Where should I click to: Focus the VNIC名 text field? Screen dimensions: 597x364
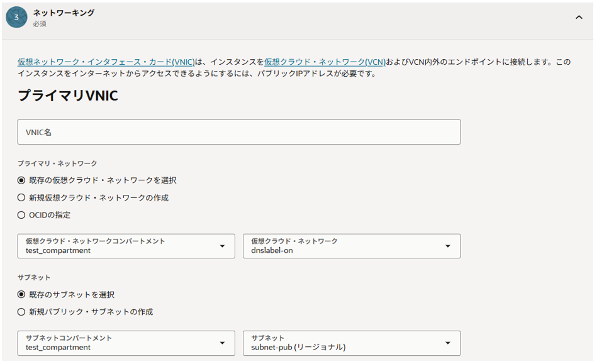pos(239,132)
